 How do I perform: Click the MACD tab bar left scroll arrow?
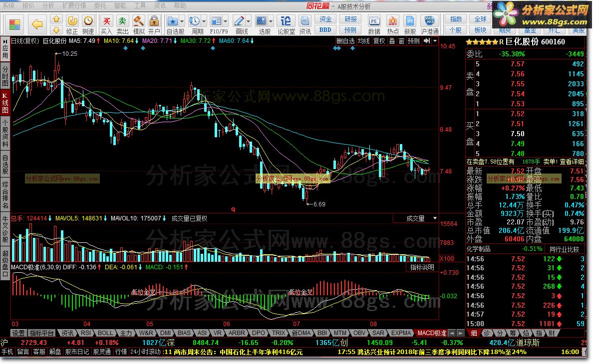452,333
